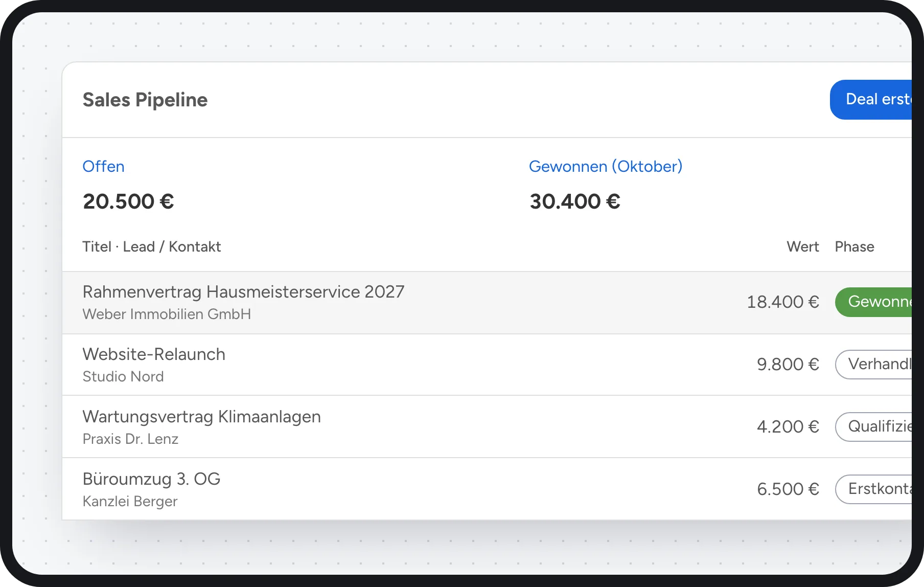Click the Titel · Lead / Kontakt column header
This screenshot has width=924, height=587.
pos(152,246)
